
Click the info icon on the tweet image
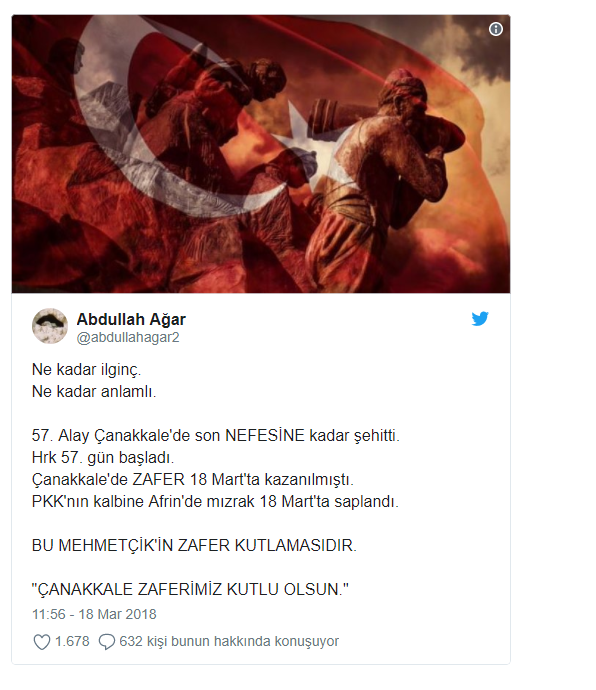[496, 29]
